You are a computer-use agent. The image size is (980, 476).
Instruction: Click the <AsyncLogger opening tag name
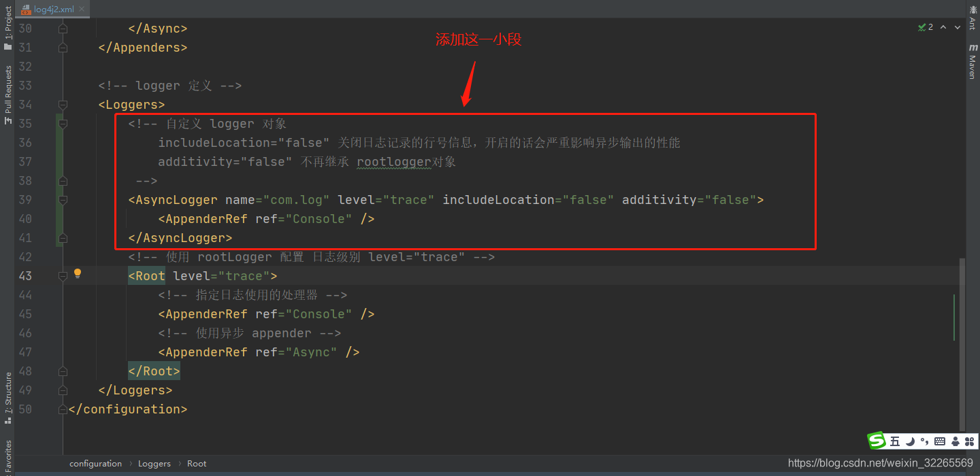(x=173, y=200)
